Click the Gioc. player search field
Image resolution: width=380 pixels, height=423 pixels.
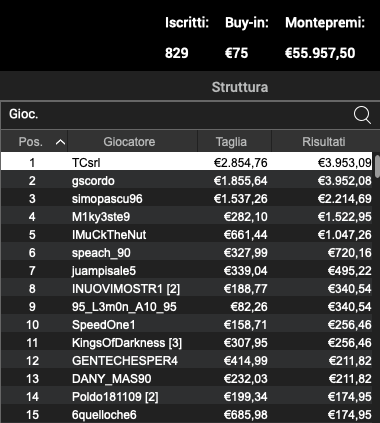point(177,115)
